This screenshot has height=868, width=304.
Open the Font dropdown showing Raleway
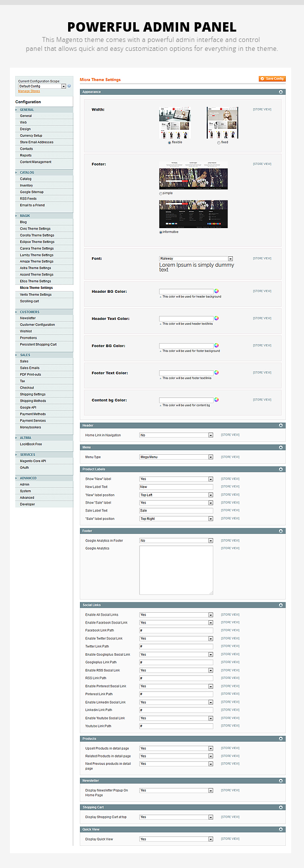(196, 259)
